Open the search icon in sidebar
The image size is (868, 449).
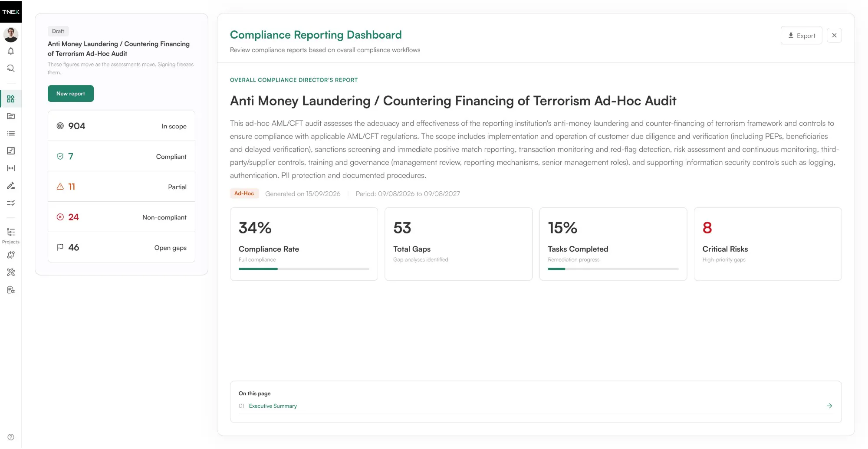coord(11,69)
